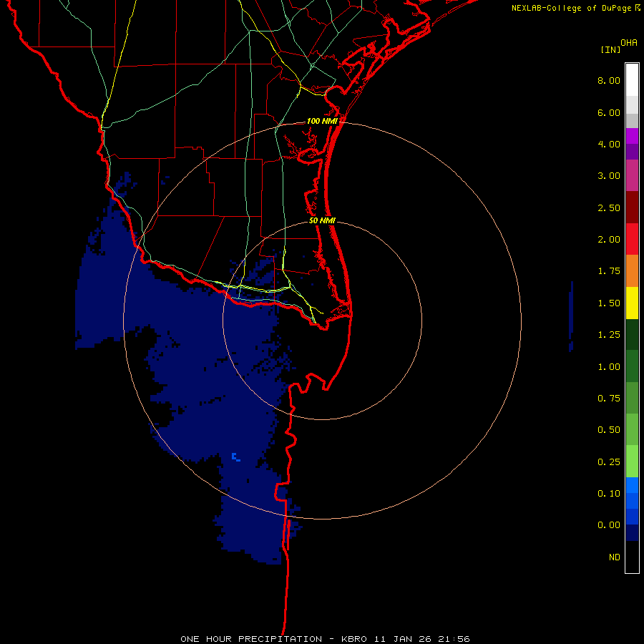Select the bright red swatch beside 2.00
Image resolution: width=644 pixels, height=644 pixels.
[632, 239]
